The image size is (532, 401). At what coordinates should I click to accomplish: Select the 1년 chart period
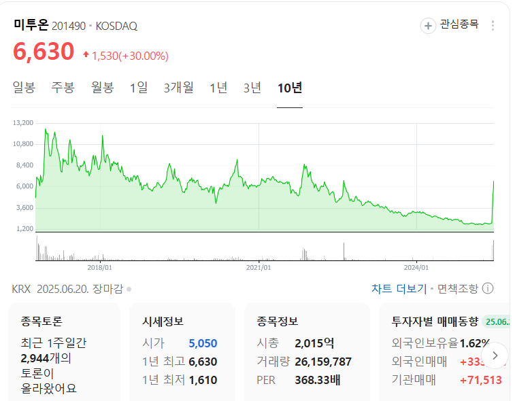218,88
